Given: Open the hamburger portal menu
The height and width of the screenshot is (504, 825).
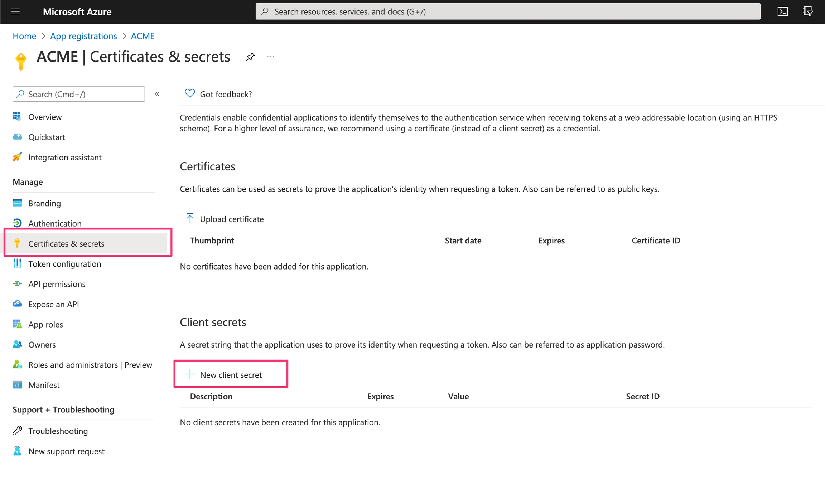Looking at the screenshot, I should click(x=15, y=11).
